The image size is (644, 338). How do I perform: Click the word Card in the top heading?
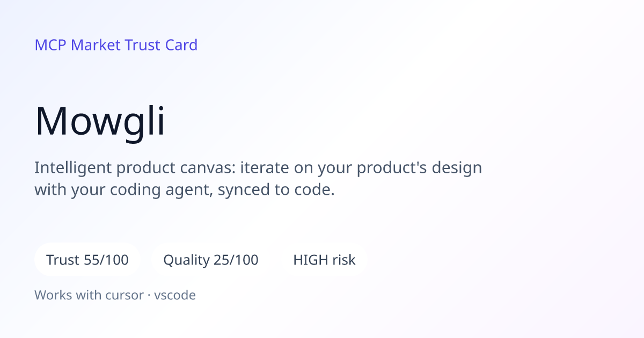click(181, 45)
